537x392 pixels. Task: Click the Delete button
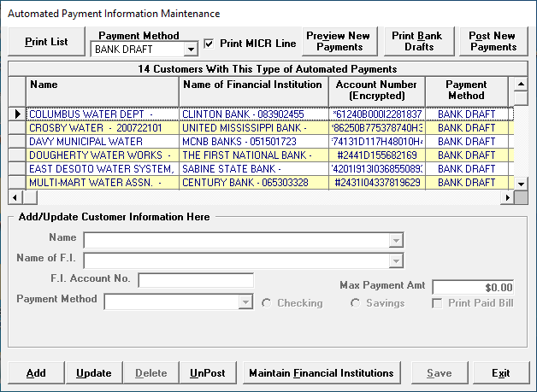pos(151,373)
